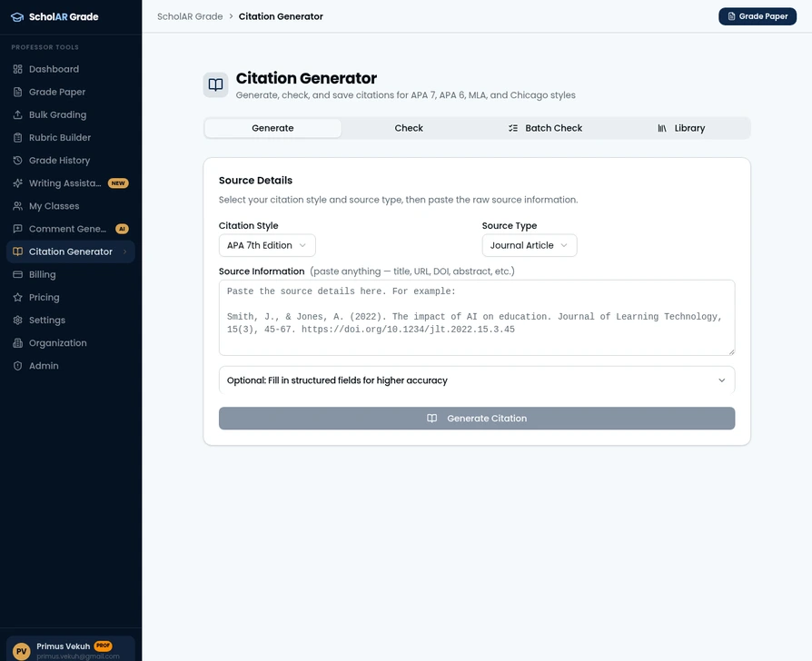Image resolution: width=812 pixels, height=661 pixels.
Task: Click the Citation Generator book icon in sidebar
Action: 17,251
